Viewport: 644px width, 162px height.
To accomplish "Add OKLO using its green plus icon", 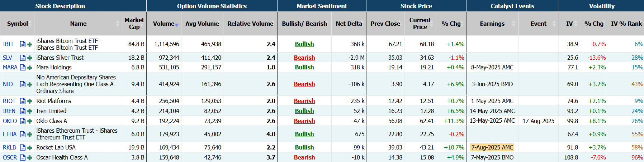I will pos(29,121).
